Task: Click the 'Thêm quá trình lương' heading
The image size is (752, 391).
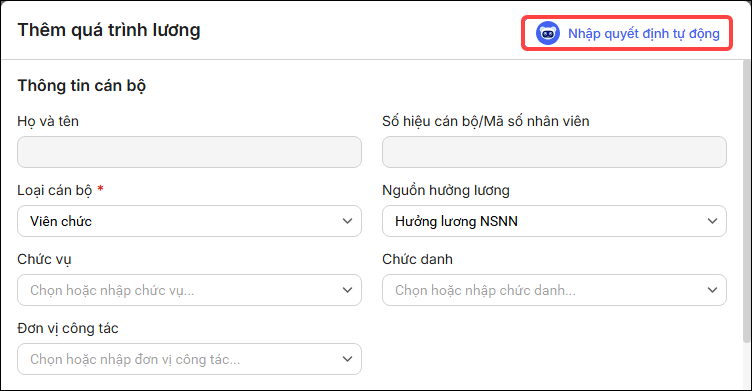Action: tap(109, 30)
